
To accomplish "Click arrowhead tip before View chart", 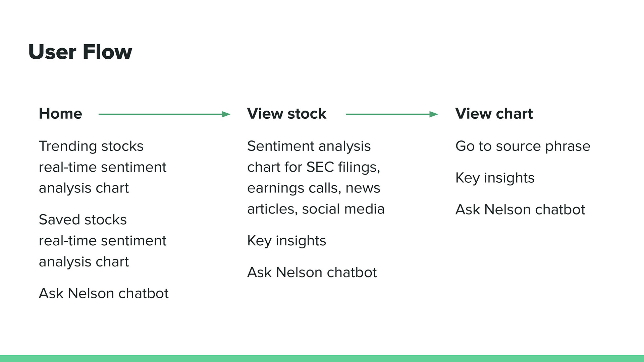I will pyautogui.click(x=434, y=114).
